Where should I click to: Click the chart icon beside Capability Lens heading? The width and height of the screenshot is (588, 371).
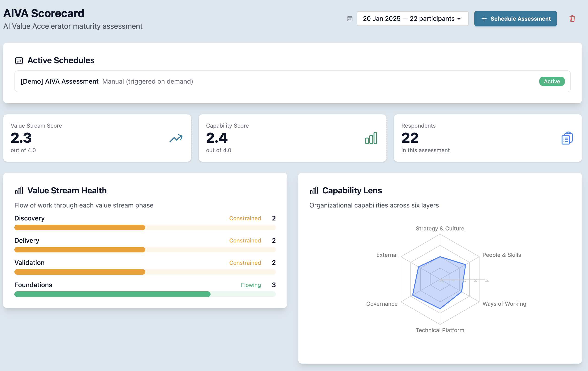coord(314,190)
